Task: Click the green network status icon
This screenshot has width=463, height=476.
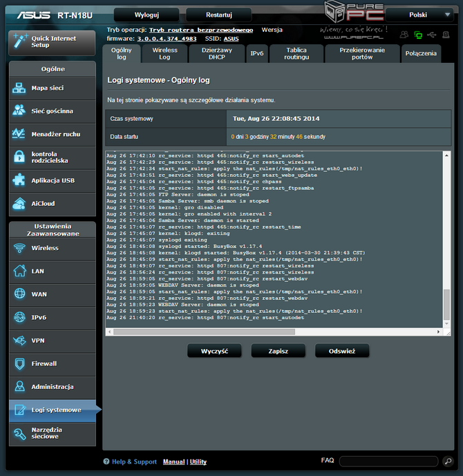Action: [418, 35]
